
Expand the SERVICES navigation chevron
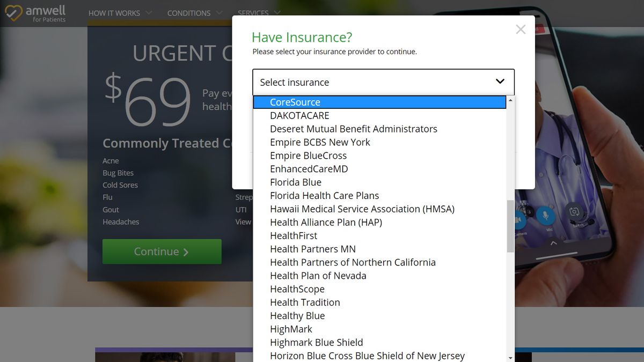[x=277, y=13]
